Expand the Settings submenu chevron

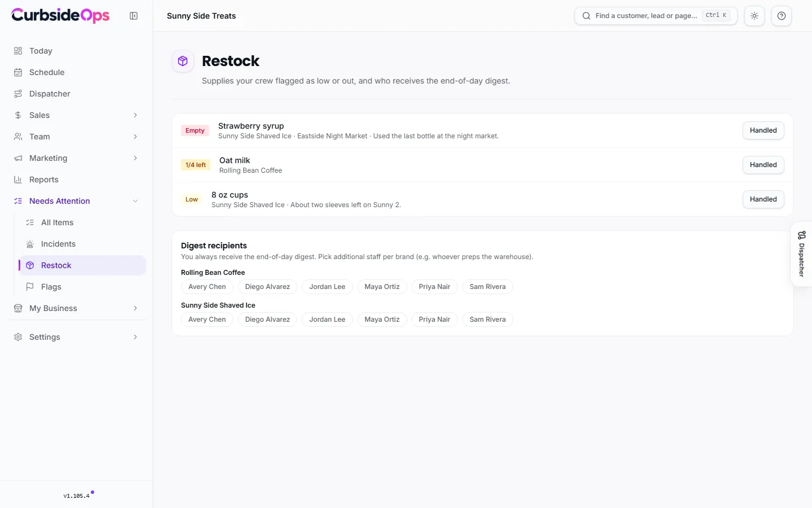[135, 337]
